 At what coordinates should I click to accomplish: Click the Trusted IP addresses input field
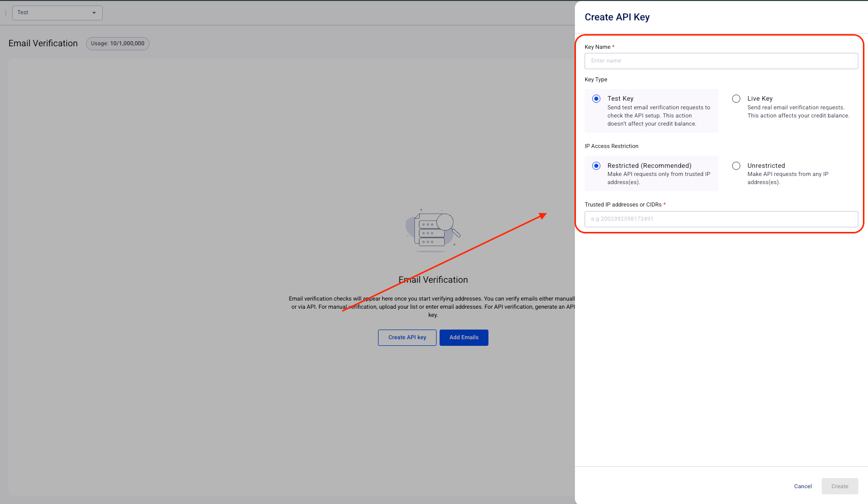721,219
